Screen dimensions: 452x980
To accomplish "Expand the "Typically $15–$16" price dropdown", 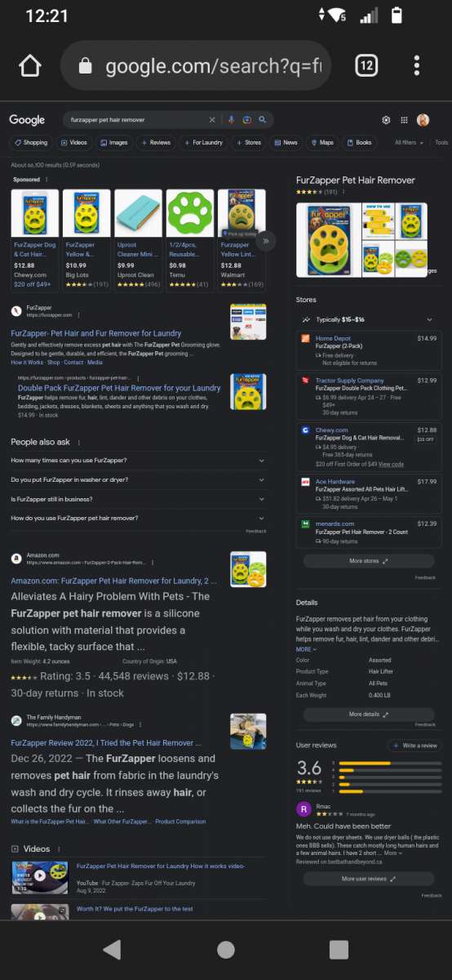I will coord(367,319).
